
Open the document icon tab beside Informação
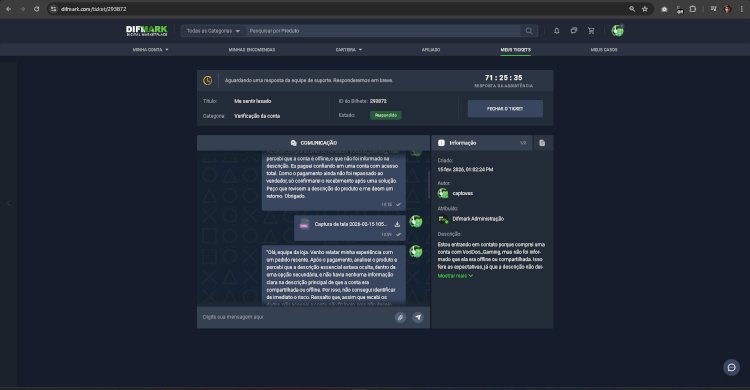click(542, 143)
